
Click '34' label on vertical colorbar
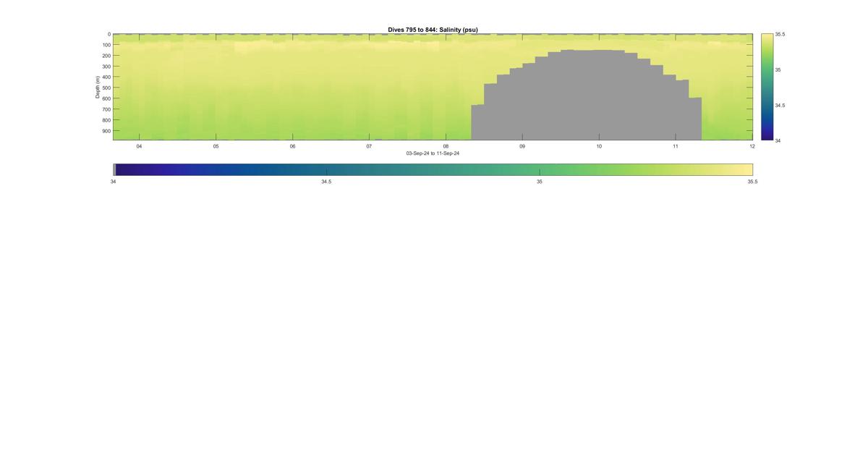point(778,140)
